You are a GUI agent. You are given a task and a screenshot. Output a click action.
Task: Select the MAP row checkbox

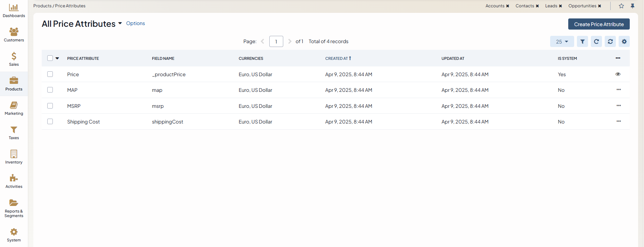point(50,90)
